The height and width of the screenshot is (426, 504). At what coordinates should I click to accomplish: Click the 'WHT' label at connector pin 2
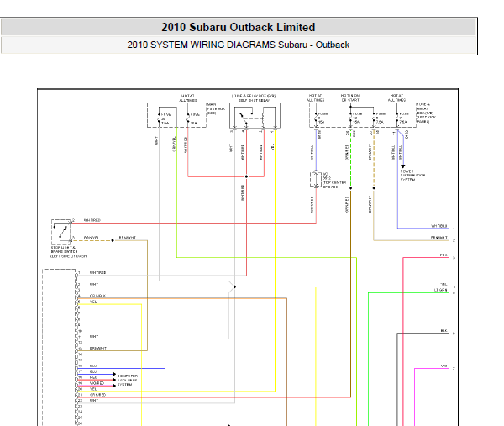pos(94,285)
